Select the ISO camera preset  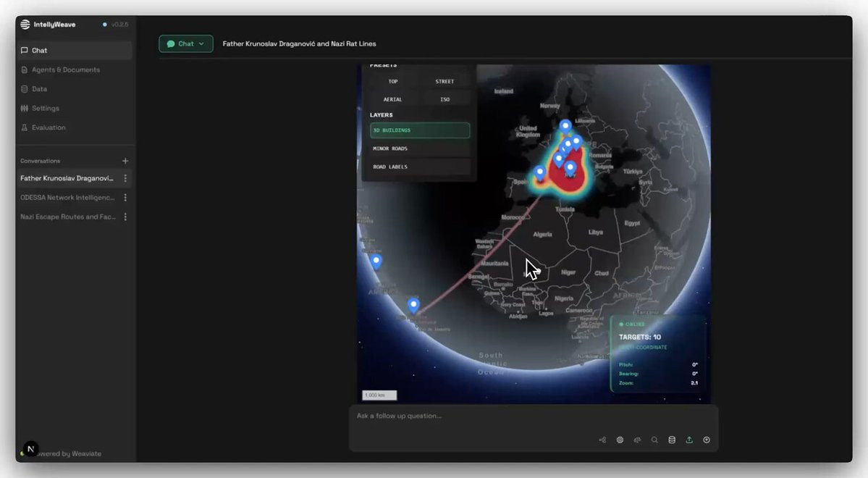pos(444,100)
